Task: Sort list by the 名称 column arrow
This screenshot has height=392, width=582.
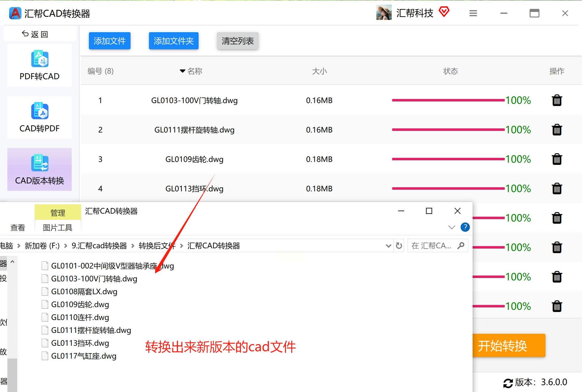Action: click(182, 71)
